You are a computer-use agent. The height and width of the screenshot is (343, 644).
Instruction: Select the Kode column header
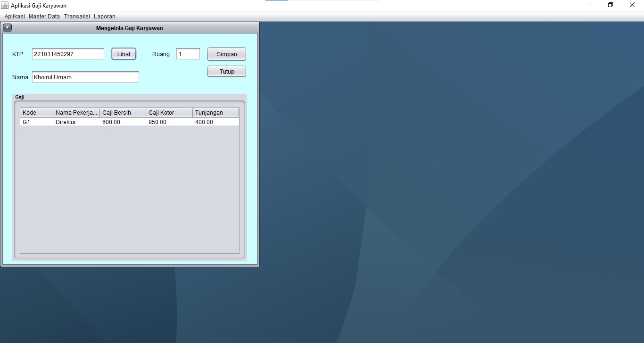(37, 113)
